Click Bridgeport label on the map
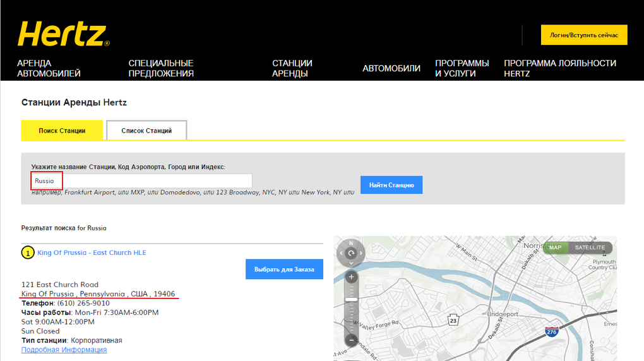This screenshot has height=361, width=644. click(x=503, y=314)
